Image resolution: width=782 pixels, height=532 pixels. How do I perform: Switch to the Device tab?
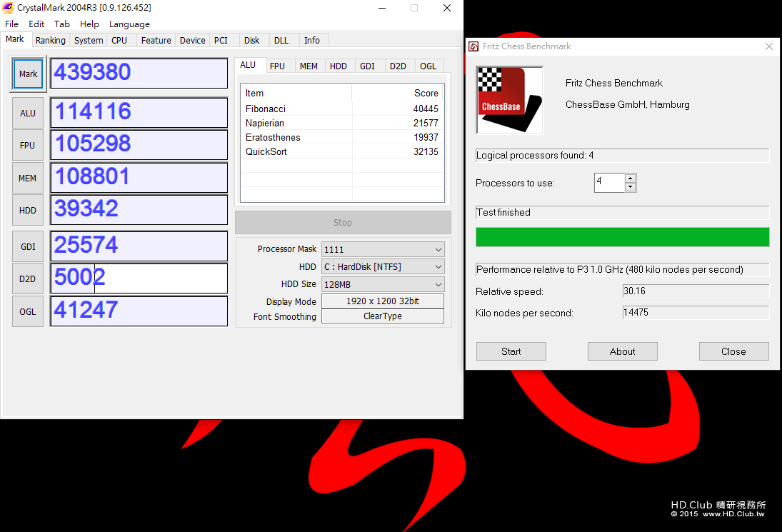pos(193,41)
